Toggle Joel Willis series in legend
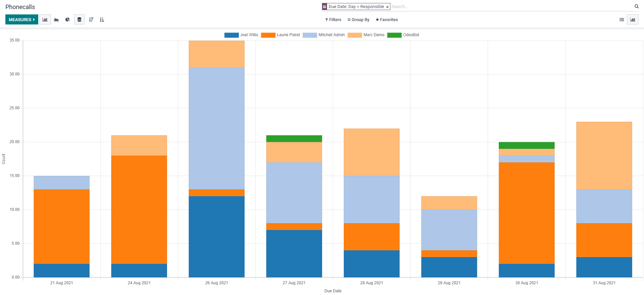The height and width of the screenshot is (295, 644). (x=241, y=35)
